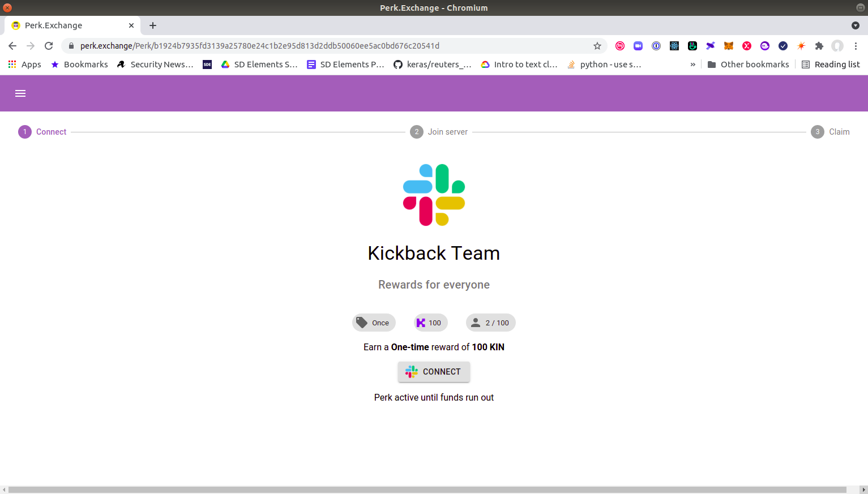The image size is (868, 494).
Task: Open the python - use s… bookmark
Action: point(604,65)
